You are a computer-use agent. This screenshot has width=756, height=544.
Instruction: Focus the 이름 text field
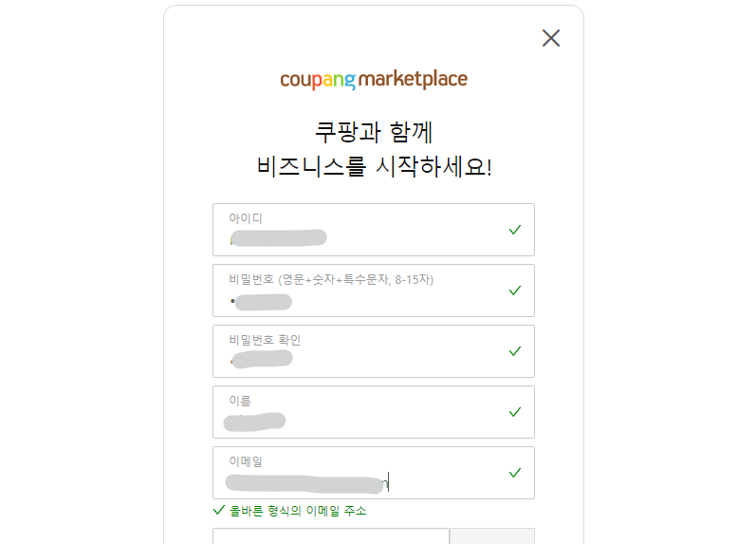pyautogui.click(x=360, y=421)
